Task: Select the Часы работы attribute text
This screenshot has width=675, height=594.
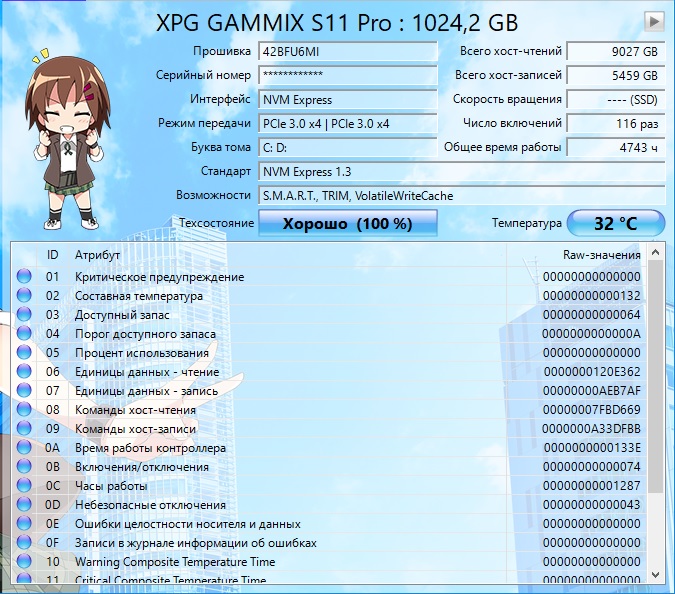Action: pos(111,486)
